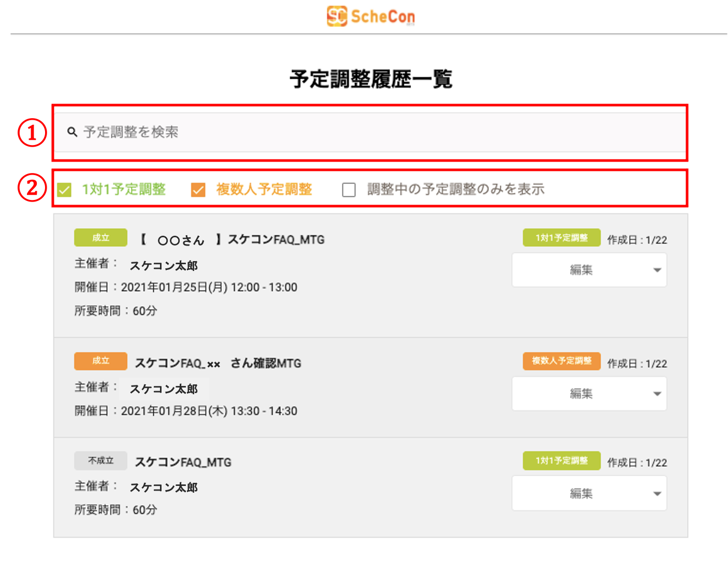Click the orange 成立 status badge
Screen dimensions: 728x574
click(100, 361)
